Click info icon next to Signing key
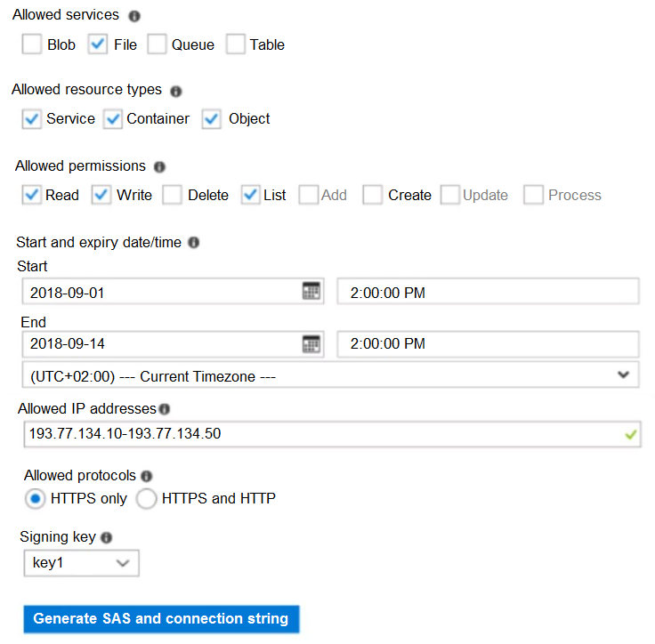Viewport: 655px width, 644px height. tap(106, 538)
